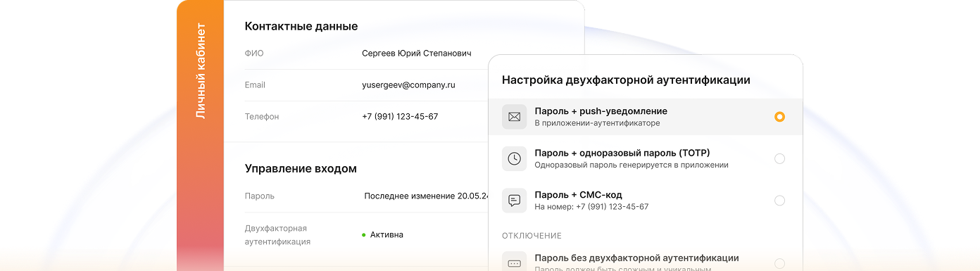Click the Пароль label under Управление входом
980x271 pixels.
click(x=260, y=196)
